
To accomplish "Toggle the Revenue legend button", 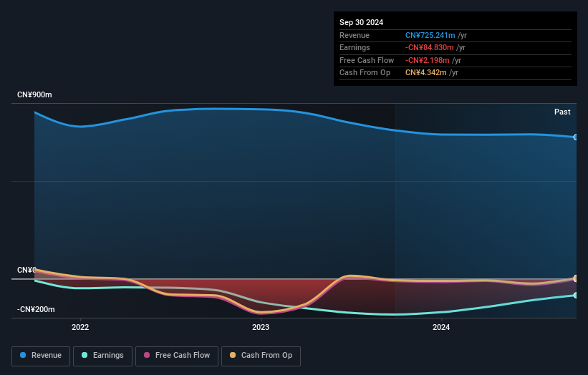I will (41, 356).
